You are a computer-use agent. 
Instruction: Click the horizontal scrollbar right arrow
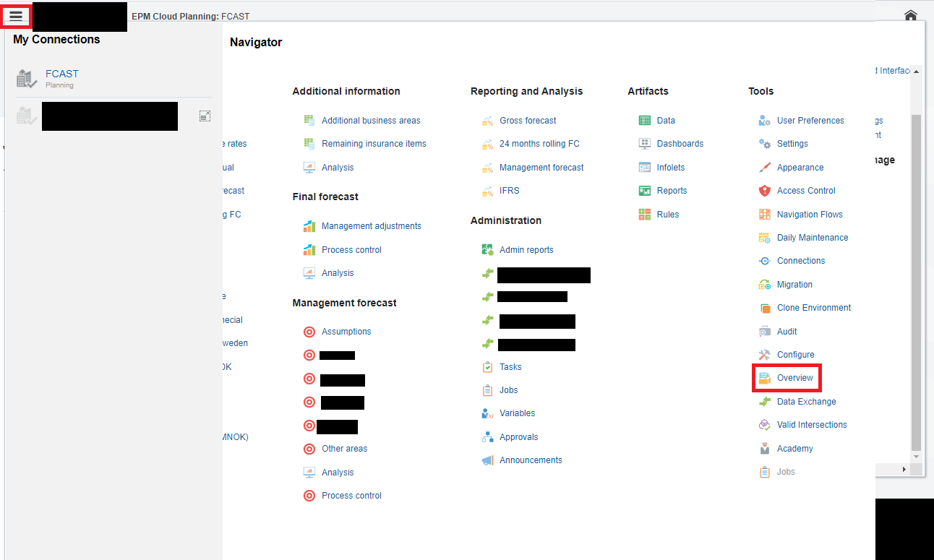904,470
